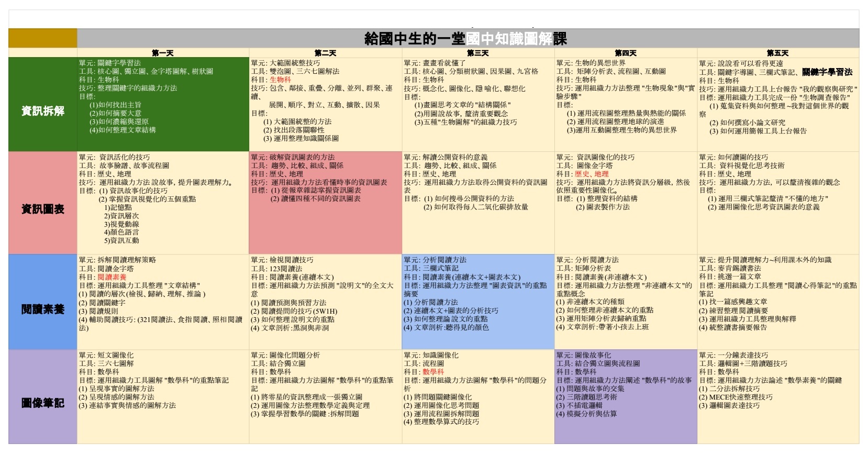Click the title 給國中生的一堂國中知識圖解課

coord(465,39)
